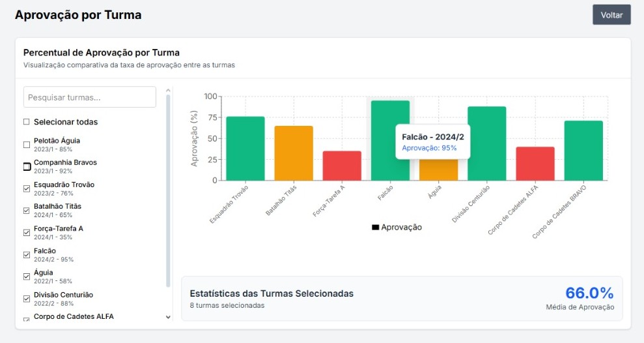Click the Corpo de Cadetes BRAVO axis label
The width and height of the screenshot is (644, 343).
pos(559,212)
